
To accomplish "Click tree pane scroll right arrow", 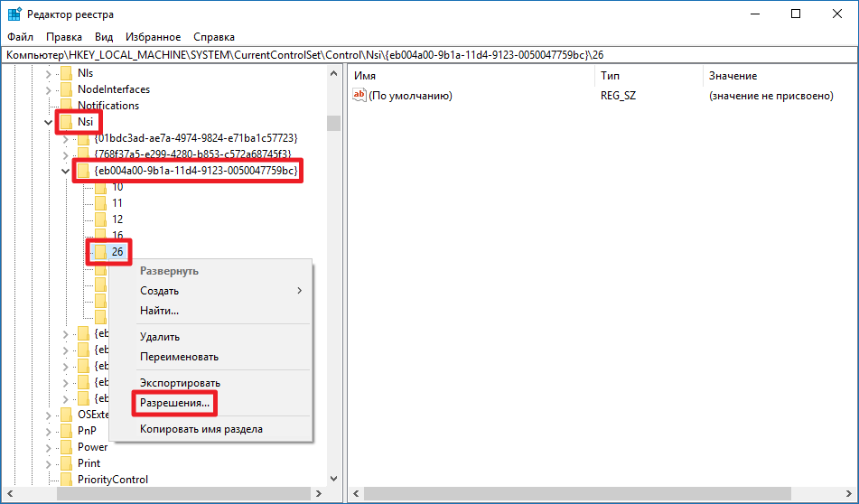I will click(x=319, y=493).
